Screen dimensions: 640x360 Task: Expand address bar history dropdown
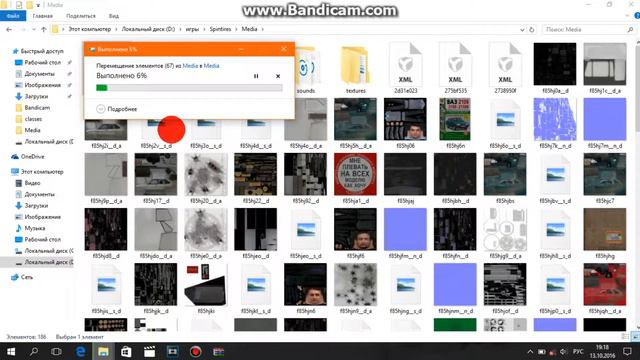point(522,29)
